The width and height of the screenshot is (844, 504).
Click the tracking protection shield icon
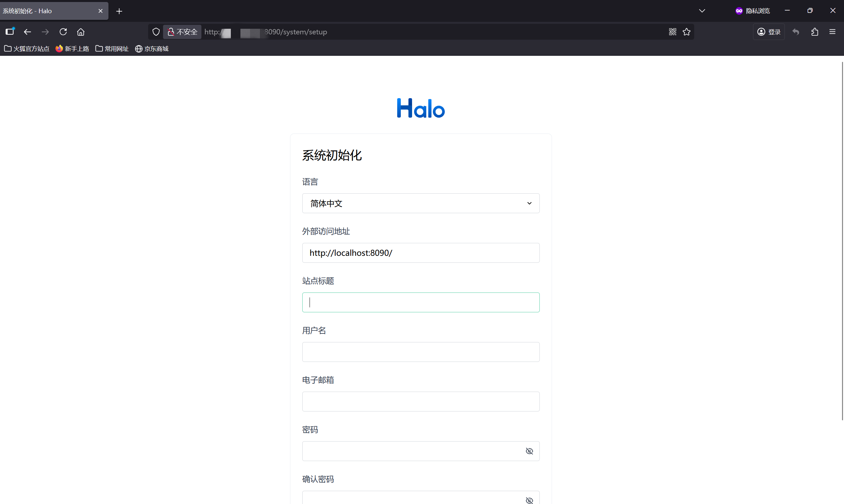(156, 32)
